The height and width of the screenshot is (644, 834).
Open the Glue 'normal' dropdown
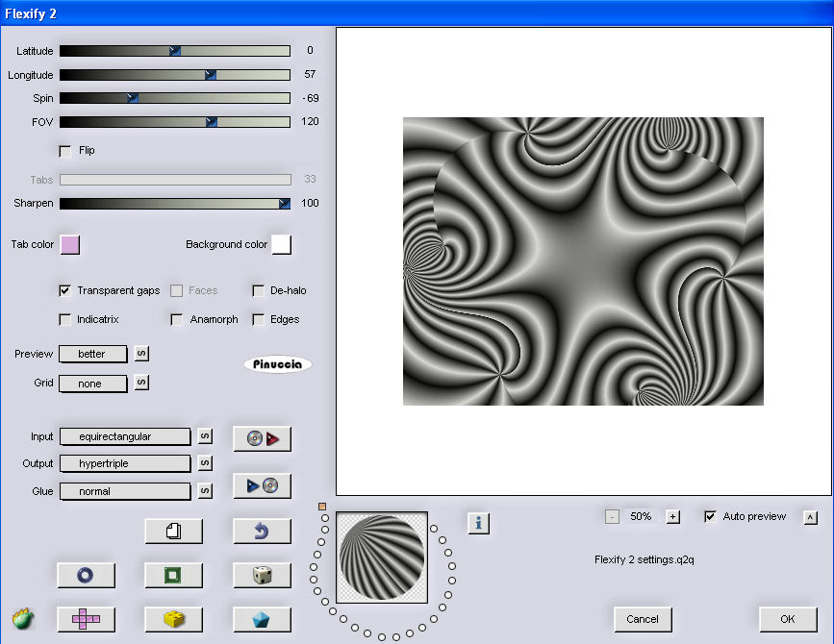[x=125, y=491]
